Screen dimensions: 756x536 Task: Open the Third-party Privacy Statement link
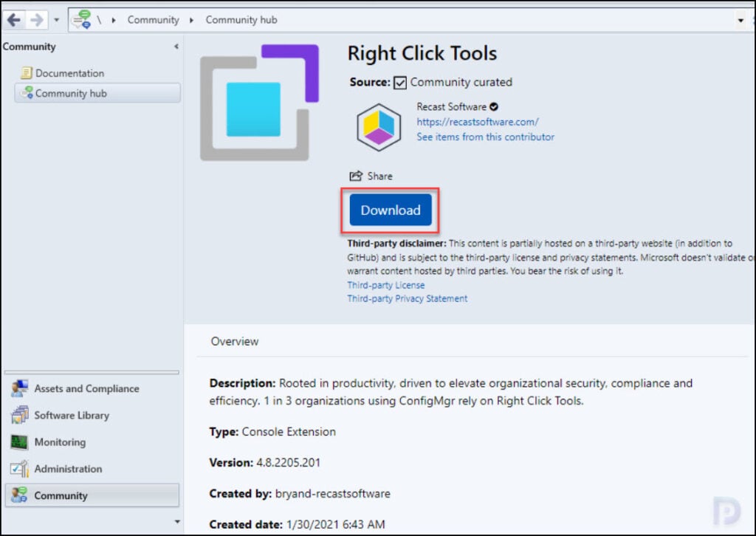point(408,298)
